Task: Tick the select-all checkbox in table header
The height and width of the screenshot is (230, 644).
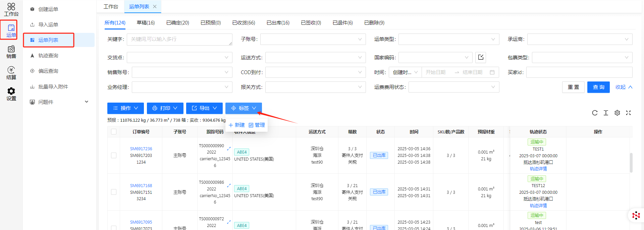Action: (114, 132)
